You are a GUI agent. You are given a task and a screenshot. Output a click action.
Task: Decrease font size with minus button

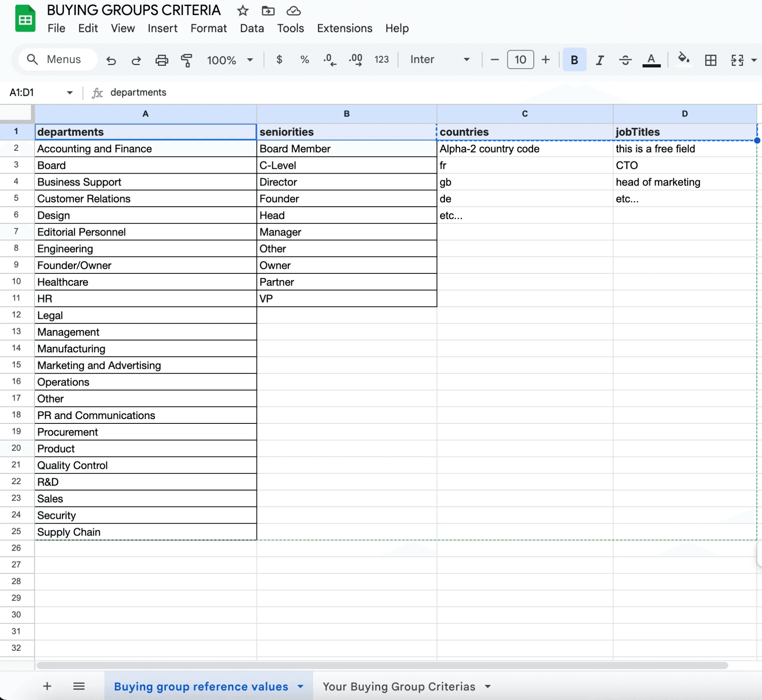pos(494,59)
